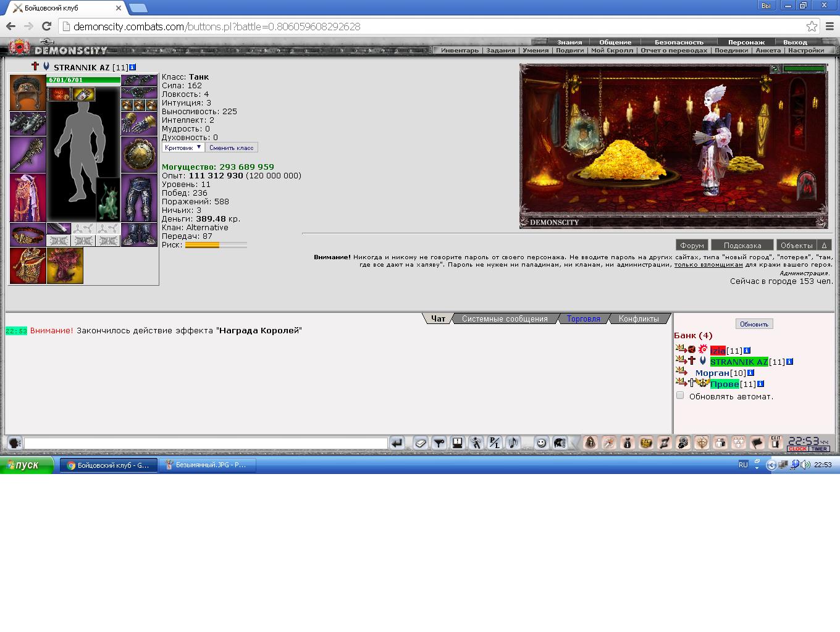This screenshot has width=840, height=632.
Task: Click the ornate golden armor item slot
Action: 28,266
